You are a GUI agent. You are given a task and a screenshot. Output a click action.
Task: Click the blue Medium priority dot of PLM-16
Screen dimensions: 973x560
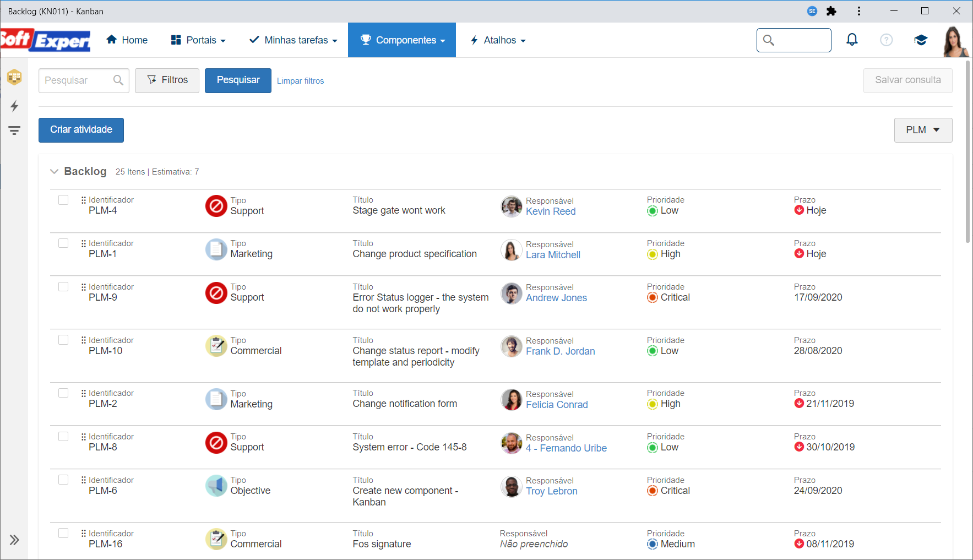tap(653, 544)
